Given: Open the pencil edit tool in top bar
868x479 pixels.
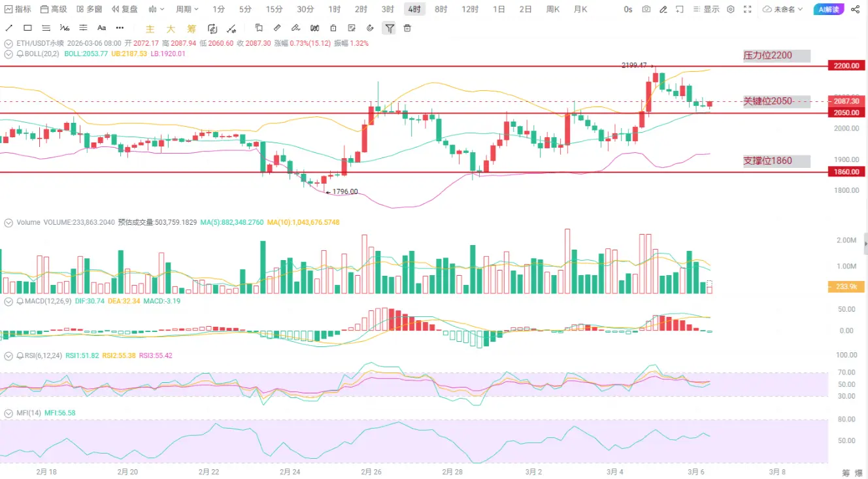Looking at the screenshot, I should pyautogui.click(x=663, y=9).
